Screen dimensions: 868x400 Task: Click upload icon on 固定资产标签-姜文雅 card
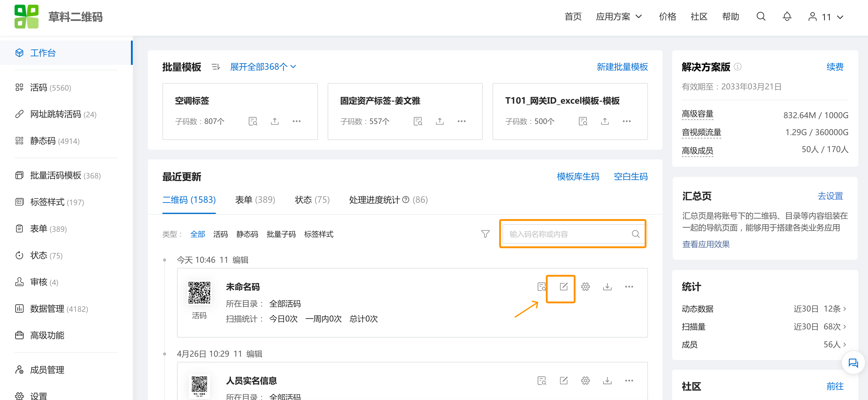[440, 121]
